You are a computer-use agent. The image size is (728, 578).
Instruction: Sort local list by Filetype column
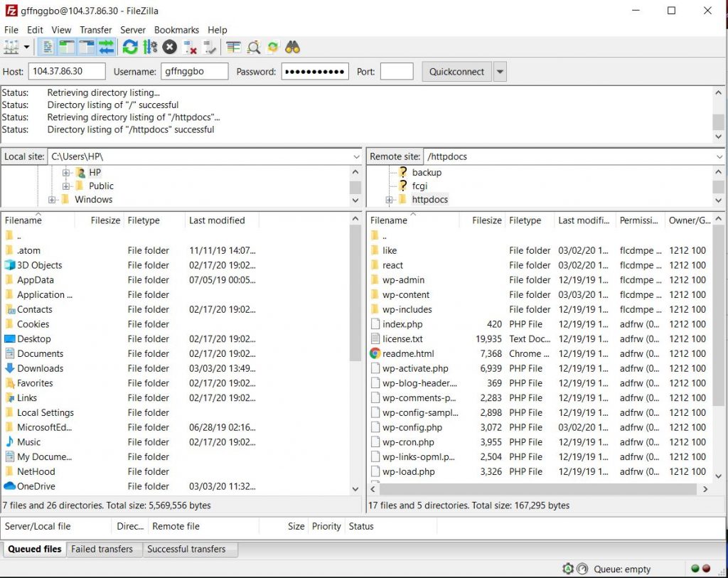(x=154, y=220)
